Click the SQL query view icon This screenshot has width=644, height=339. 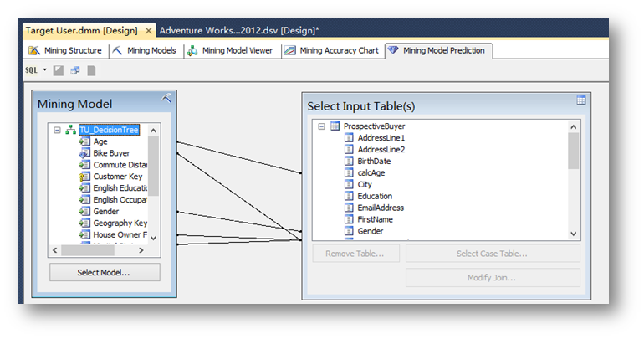(x=31, y=70)
